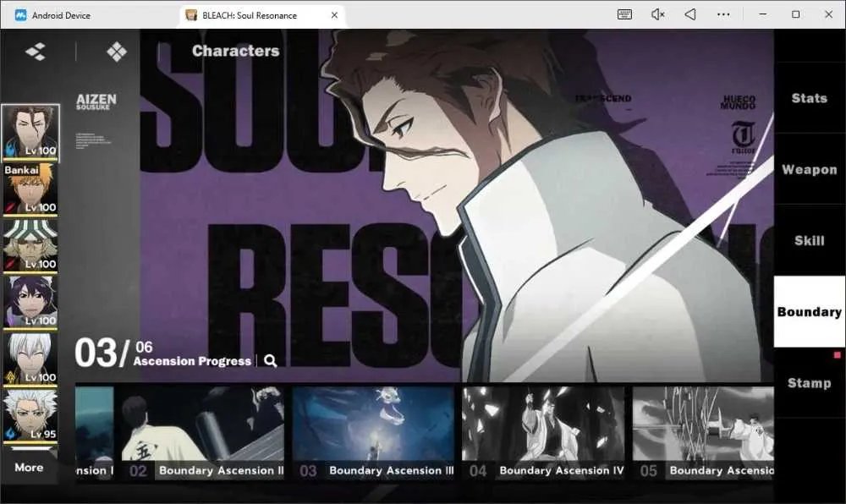Open the emulator three-dot more menu
846x504 pixels.
coord(723,14)
